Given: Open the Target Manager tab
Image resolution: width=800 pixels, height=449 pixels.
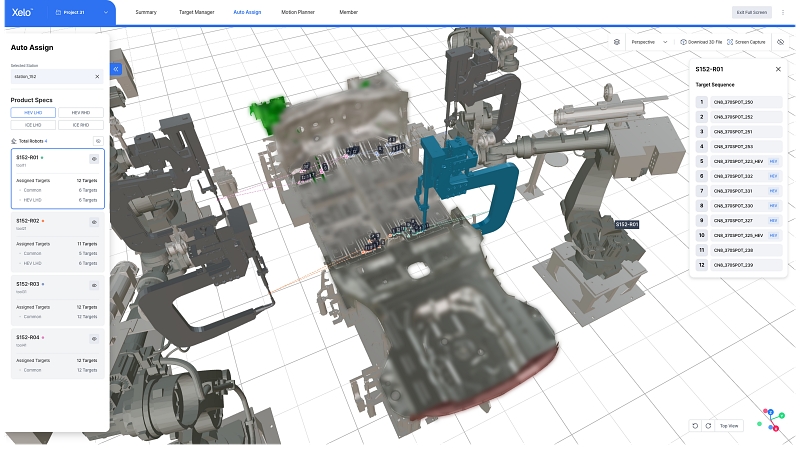Looking at the screenshot, I should pyautogui.click(x=196, y=12).
